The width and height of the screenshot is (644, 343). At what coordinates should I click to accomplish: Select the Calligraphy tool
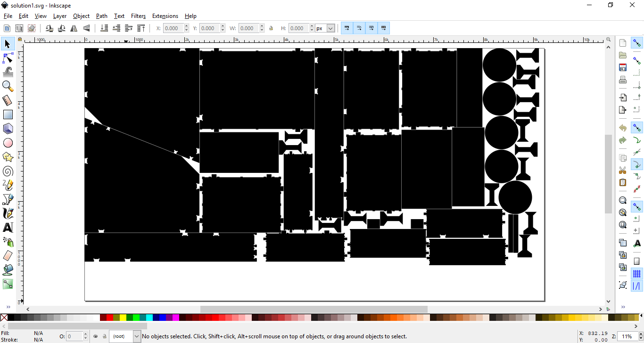click(8, 213)
